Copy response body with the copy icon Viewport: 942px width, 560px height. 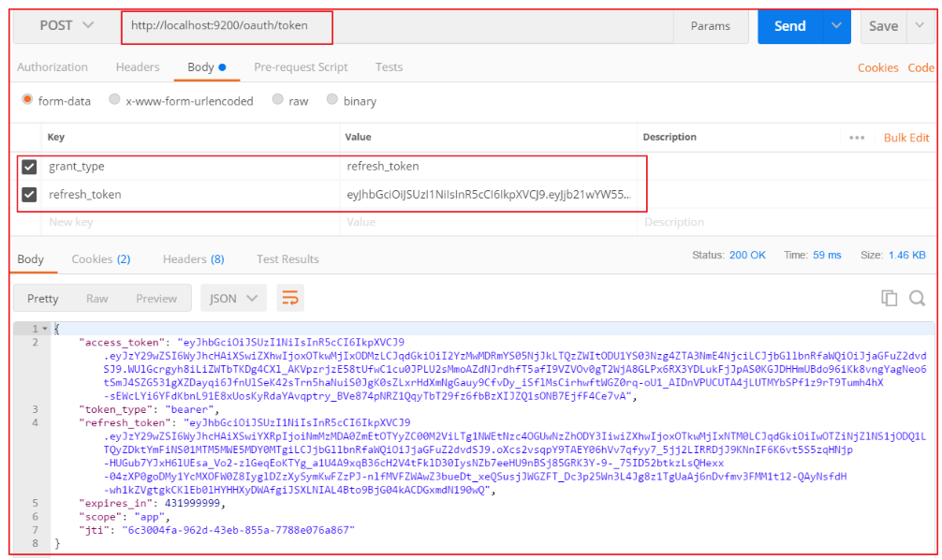890,298
